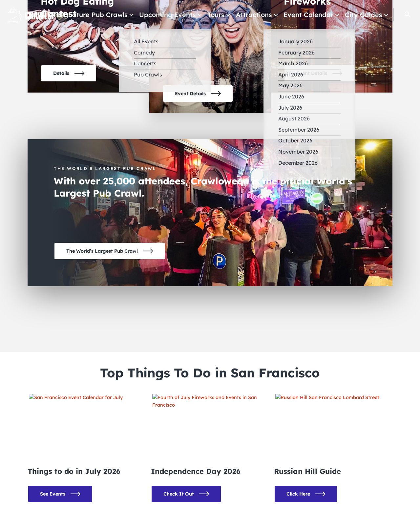Click the Click Here button

coord(306,494)
